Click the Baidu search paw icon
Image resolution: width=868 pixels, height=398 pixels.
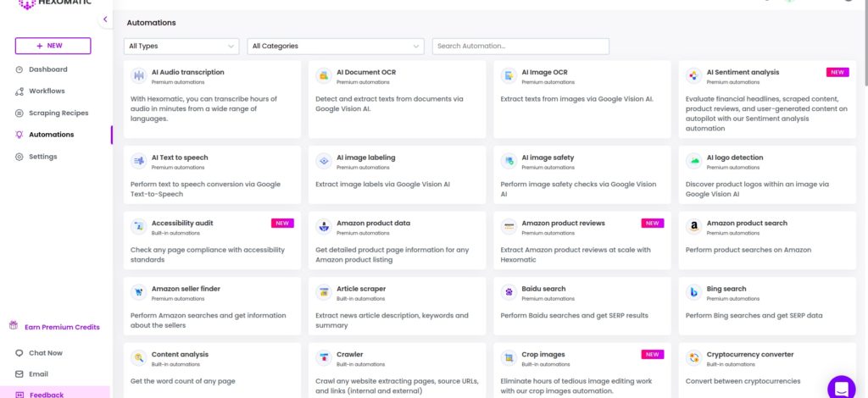[509, 292]
